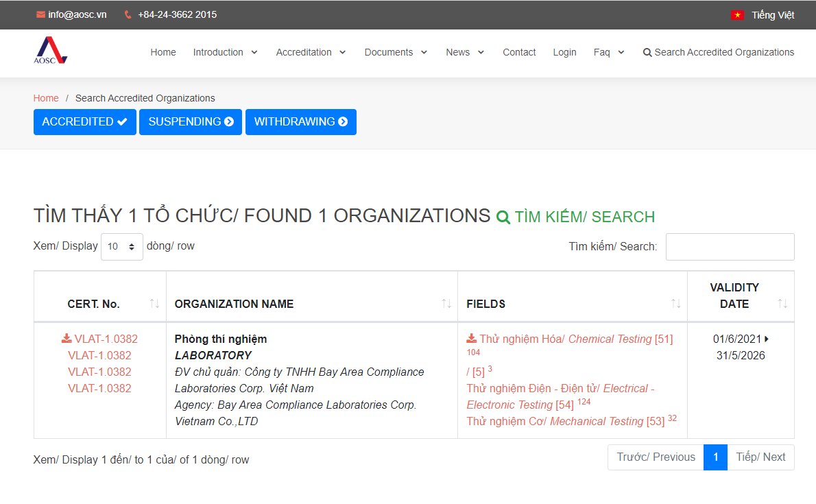The height and width of the screenshot is (504, 816).
Task: Click the SUSPENDING button
Action: pos(191,122)
